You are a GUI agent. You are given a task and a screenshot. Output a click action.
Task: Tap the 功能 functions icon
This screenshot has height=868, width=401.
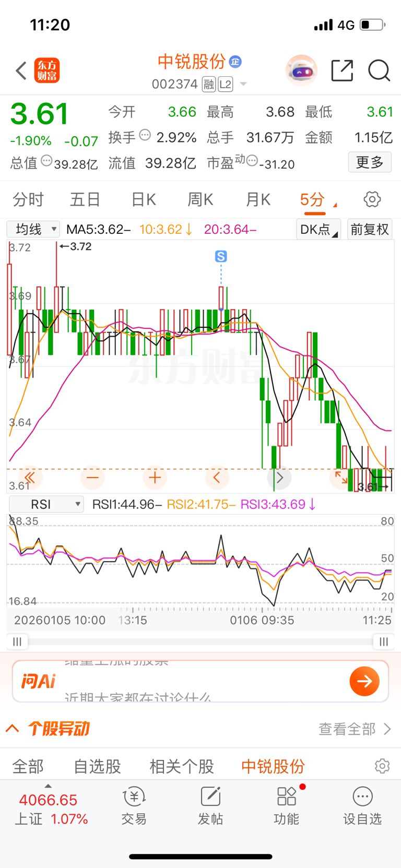287,807
